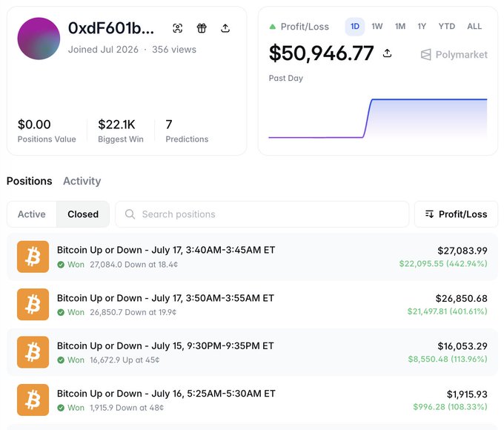
Task: Click the Search positions field
Action: [262, 214]
